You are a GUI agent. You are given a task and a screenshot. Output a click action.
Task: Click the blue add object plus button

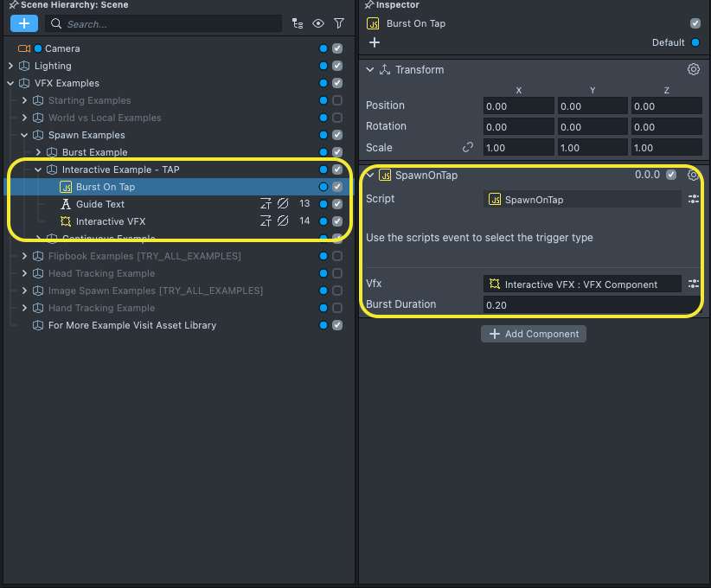click(23, 23)
